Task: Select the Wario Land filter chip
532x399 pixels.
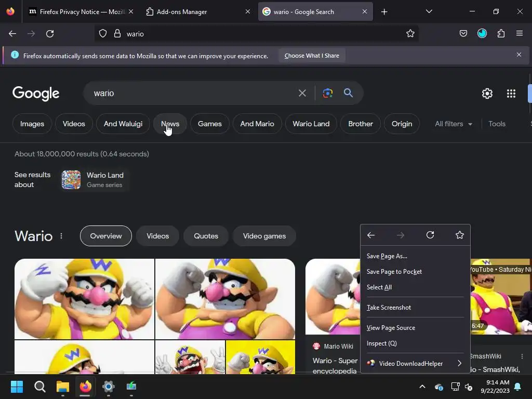Action: [311, 124]
